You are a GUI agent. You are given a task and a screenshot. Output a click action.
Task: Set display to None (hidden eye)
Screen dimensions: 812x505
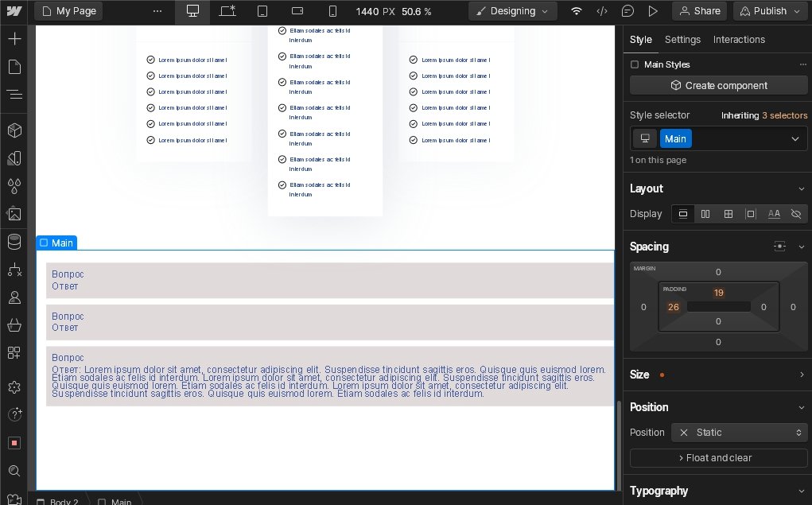(796, 214)
